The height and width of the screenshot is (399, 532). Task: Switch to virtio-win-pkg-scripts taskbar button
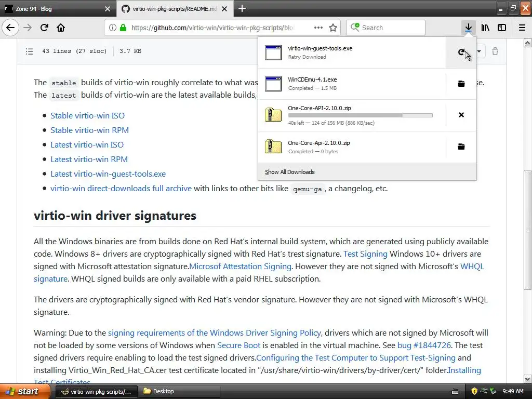tap(96, 392)
